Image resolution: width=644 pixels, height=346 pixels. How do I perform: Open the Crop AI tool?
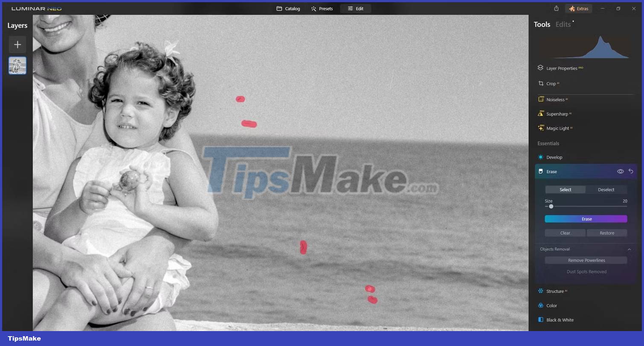pos(552,83)
